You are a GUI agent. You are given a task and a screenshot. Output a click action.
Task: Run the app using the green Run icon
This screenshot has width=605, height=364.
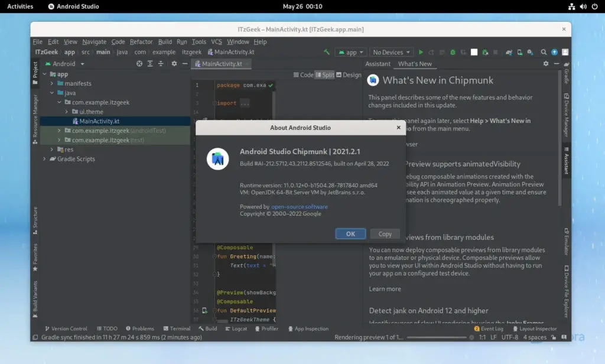[421, 52]
